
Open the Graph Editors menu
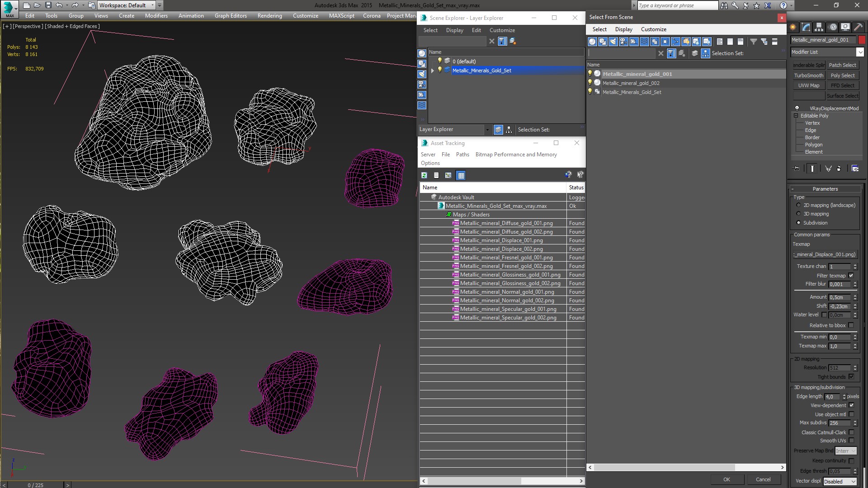click(231, 16)
